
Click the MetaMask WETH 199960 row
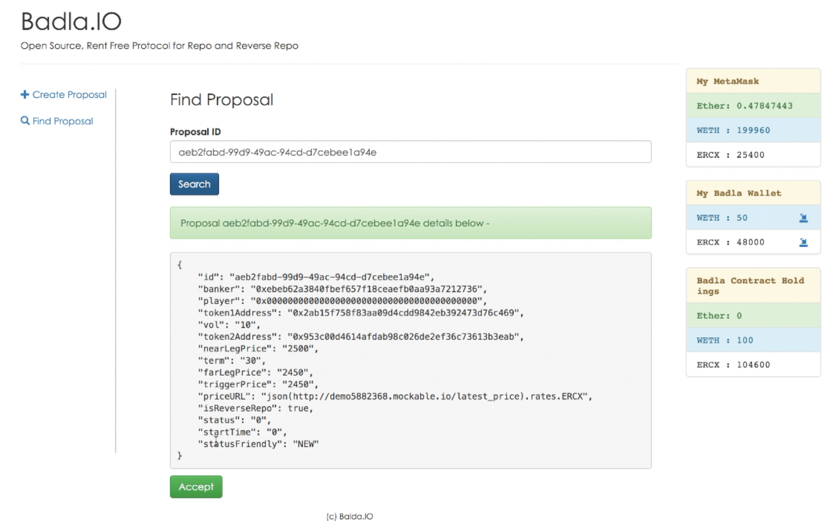753,130
